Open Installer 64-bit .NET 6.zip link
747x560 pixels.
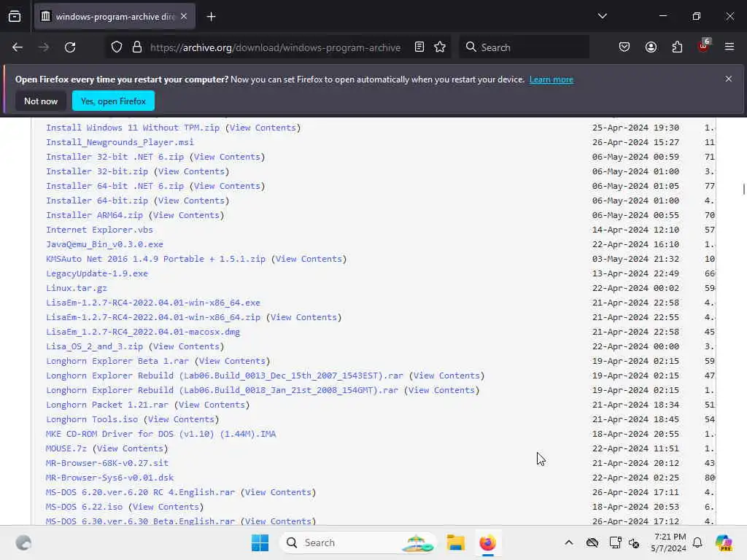tap(115, 186)
